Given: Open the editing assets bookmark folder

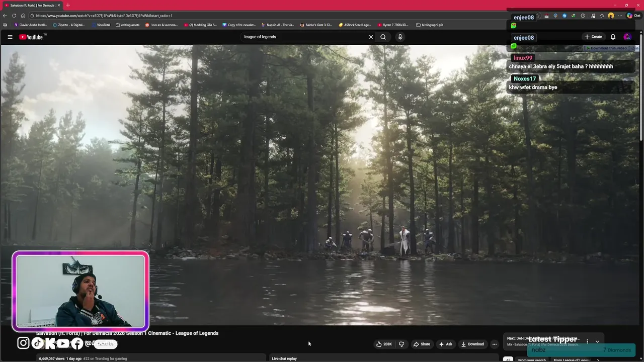Looking at the screenshot, I should point(128,25).
